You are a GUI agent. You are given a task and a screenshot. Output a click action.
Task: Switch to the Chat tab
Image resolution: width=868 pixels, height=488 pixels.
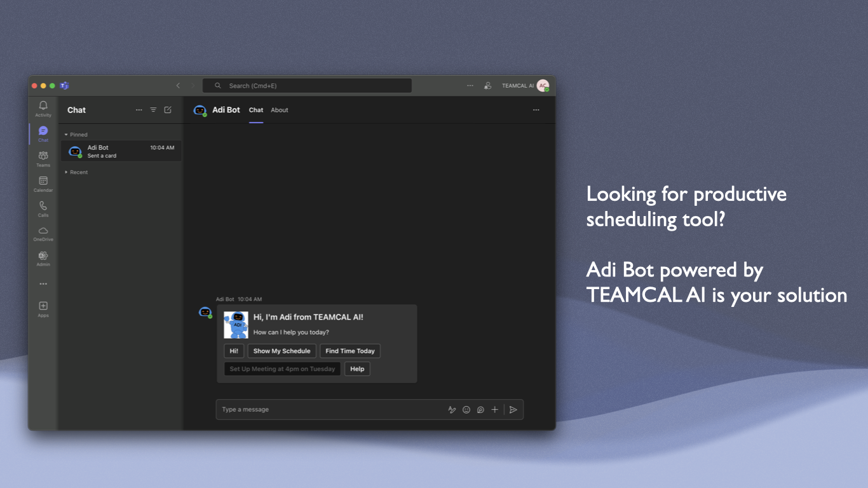pyautogui.click(x=256, y=110)
